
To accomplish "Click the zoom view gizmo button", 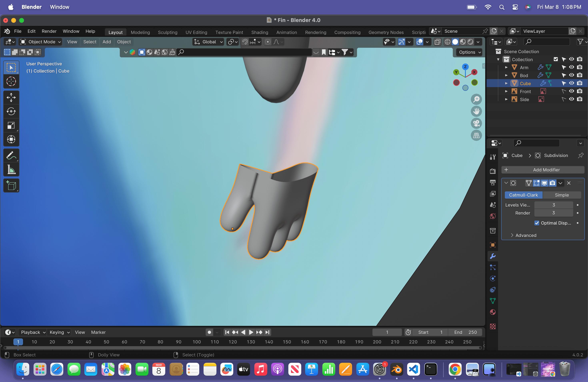I will pyautogui.click(x=476, y=99).
